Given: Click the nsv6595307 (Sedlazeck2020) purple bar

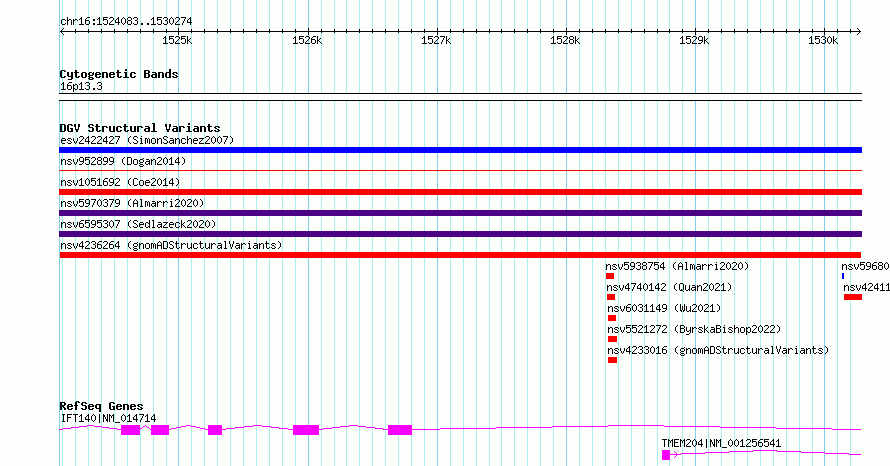Looking at the screenshot, I should (460, 234).
